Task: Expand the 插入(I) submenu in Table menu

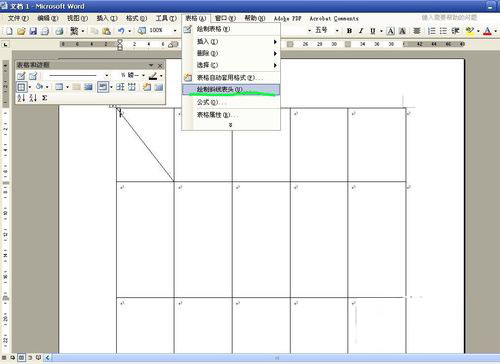Action: point(275,42)
